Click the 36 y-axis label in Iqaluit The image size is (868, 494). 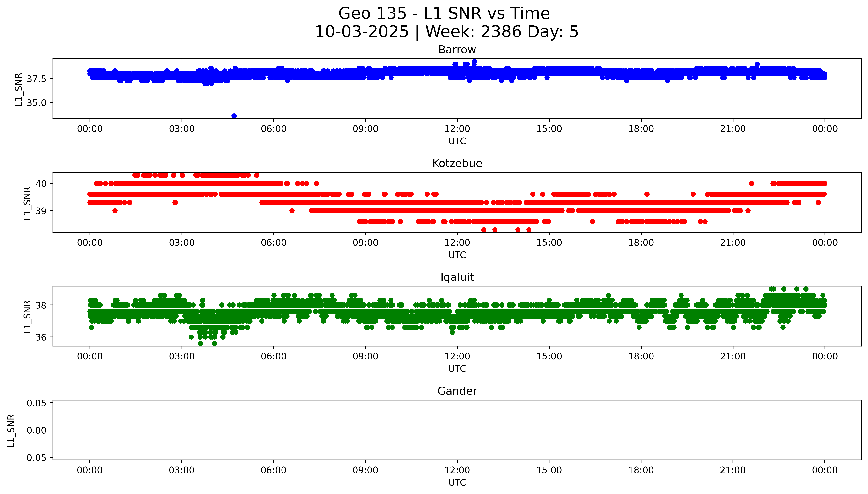[41, 337]
